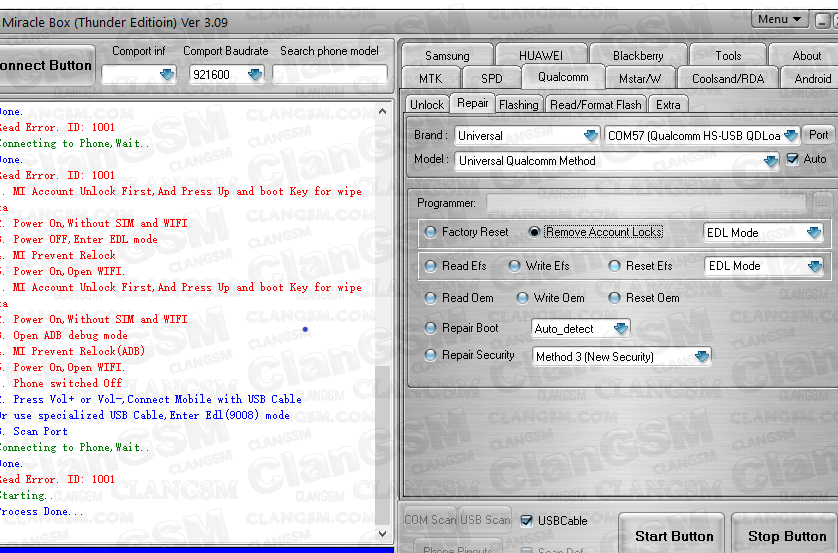838x553 pixels.
Task: Click the log panel vertical scrollbar thumb
Action: pyautogui.click(x=383, y=446)
